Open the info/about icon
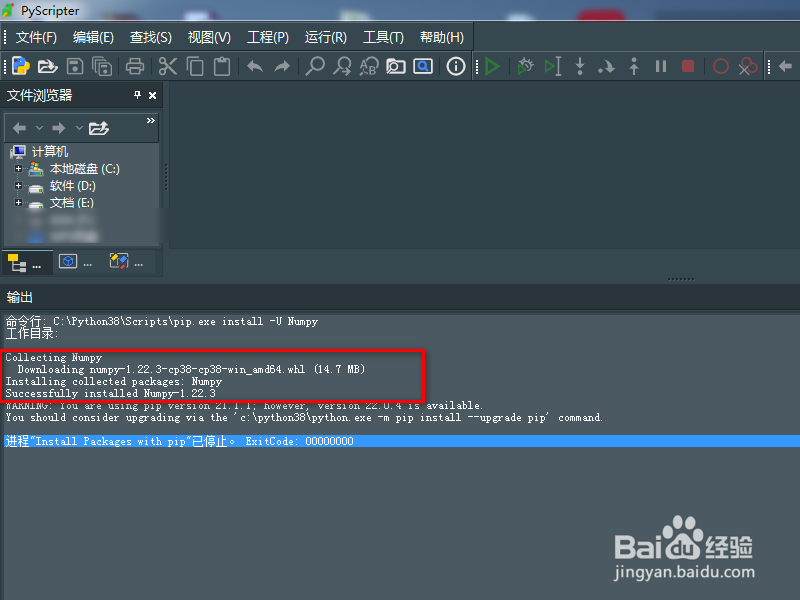Image resolution: width=800 pixels, height=600 pixels. pyautogui.click(x=456, y=66)
